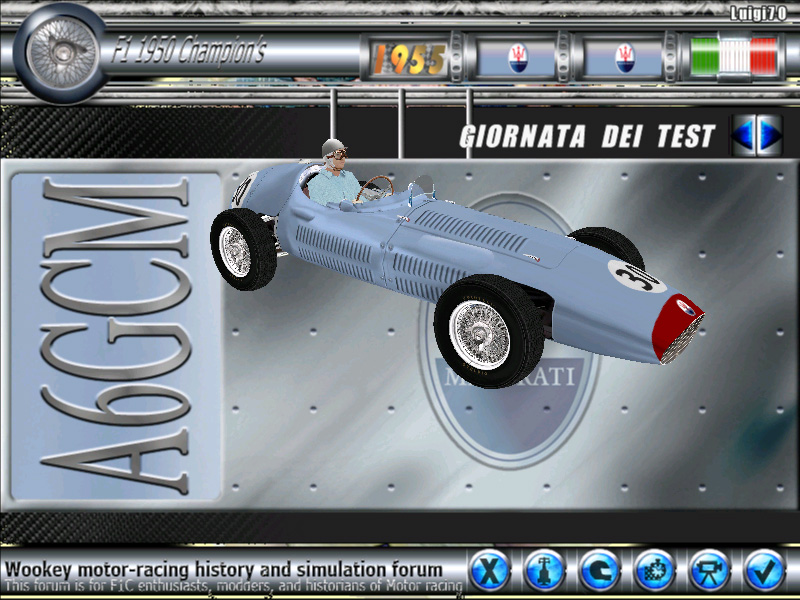Click the F1 1950 Champion's title
The image size is (800, 600).
pyautogui.click(x=189, y=51)
